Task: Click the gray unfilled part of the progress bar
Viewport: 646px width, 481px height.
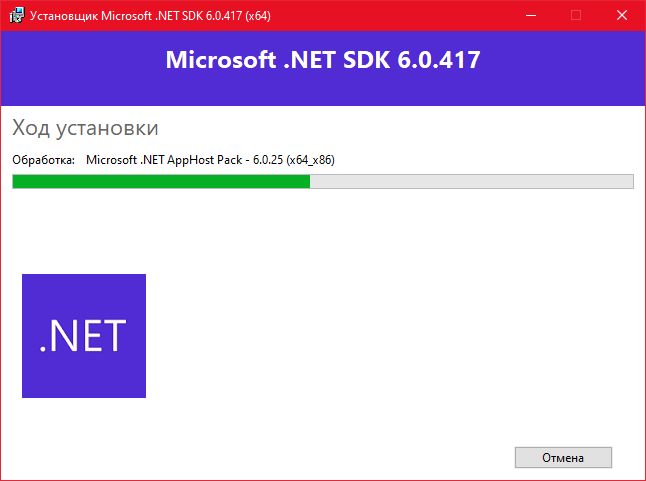Action: 470,181
